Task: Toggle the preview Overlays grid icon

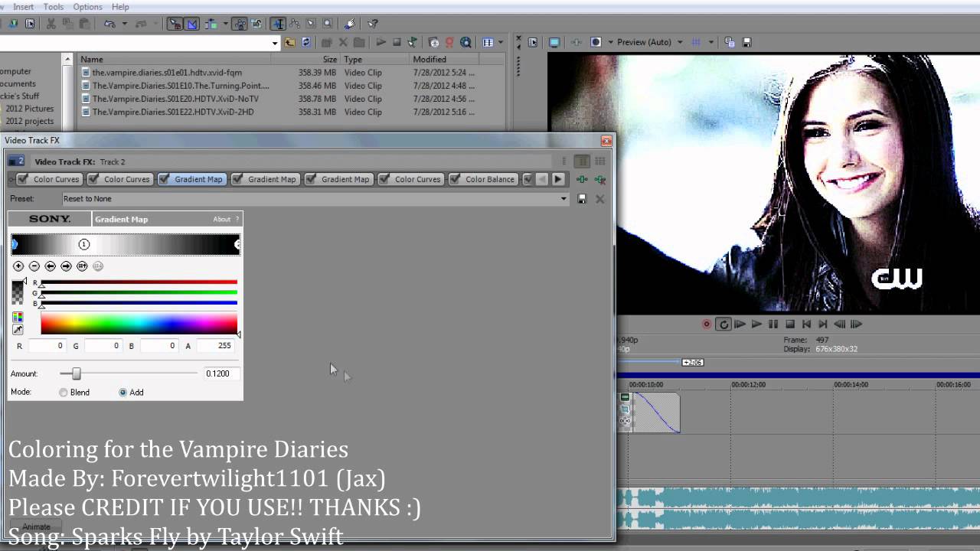Action: pos(696,43)
